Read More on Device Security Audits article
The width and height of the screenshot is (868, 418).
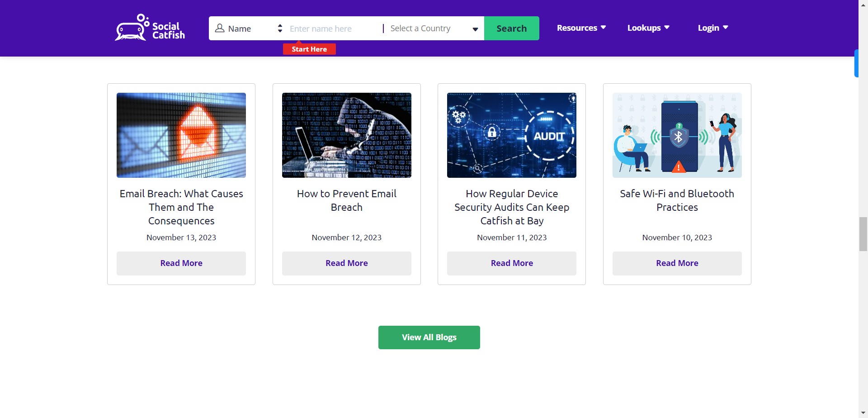(x=512, y=263)
